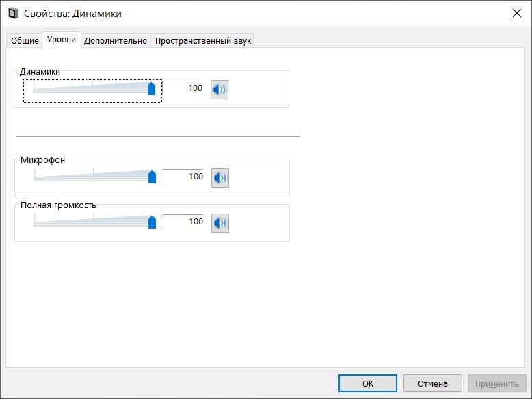Click the Полная громкость slider thumb

click(152, 222)
